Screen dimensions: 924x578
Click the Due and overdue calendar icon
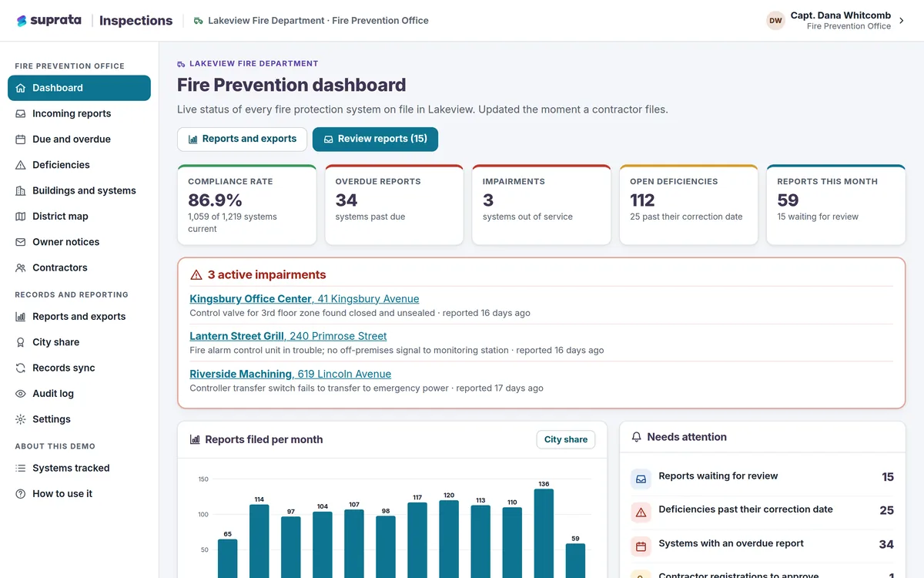[21, 139]
